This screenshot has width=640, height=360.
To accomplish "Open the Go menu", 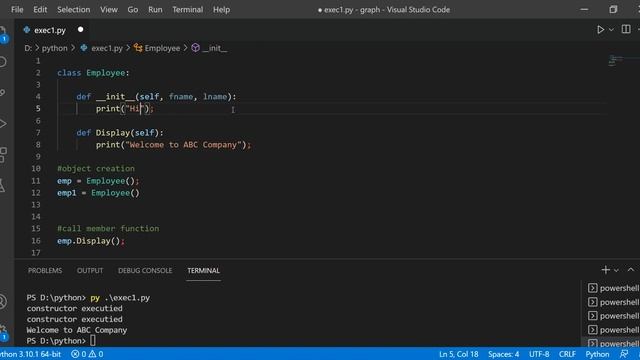I will point(133,9).
